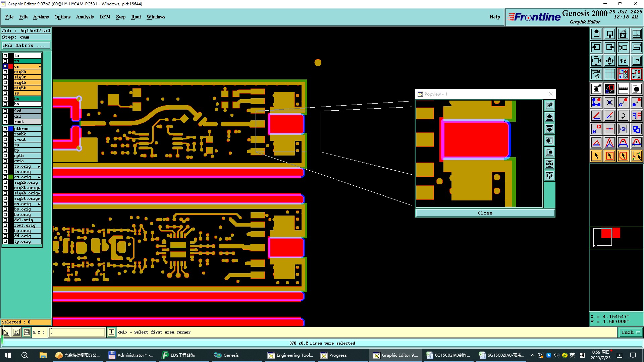Select the measure ruler tool
Screen dimensions: 644x362
623,89
